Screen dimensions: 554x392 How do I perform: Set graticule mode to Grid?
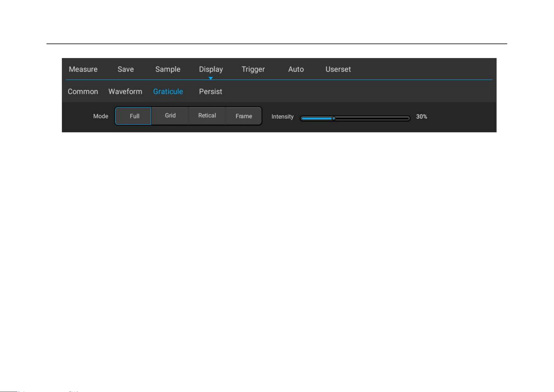pyautogui.click(x=170, y=116)
